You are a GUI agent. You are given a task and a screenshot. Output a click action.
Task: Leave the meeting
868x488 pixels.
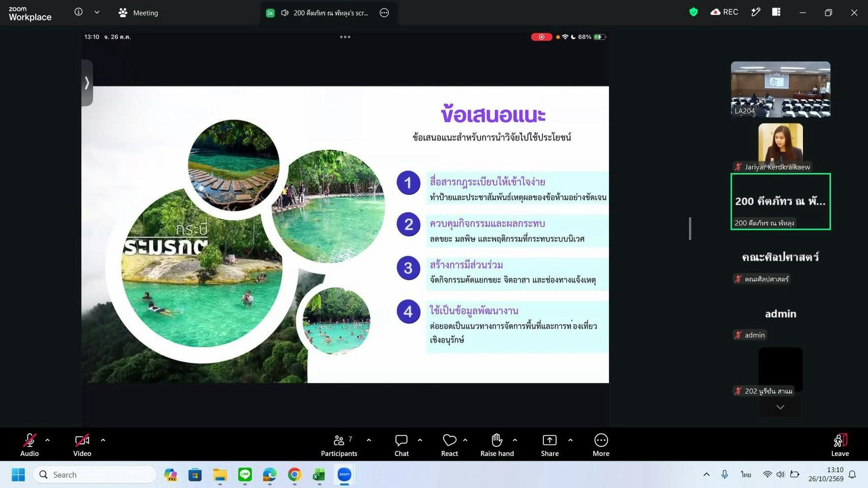click(840, 445)
